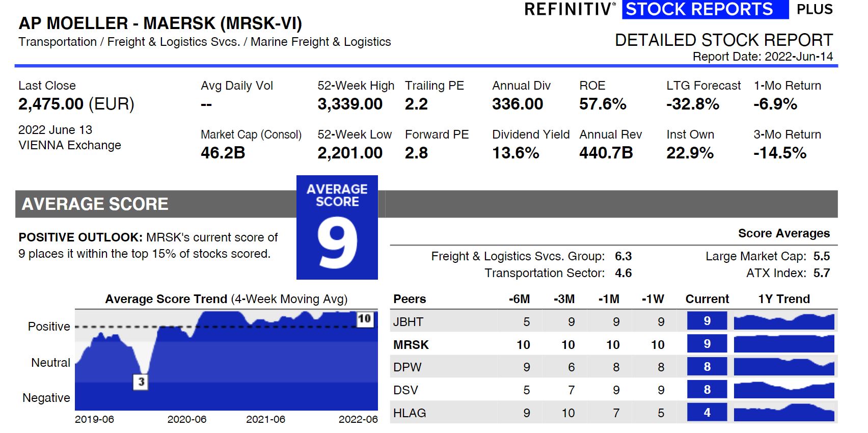The image size is (868, 433).
Task: Click the Average Score Trend chart title
Action: point(226,299)
